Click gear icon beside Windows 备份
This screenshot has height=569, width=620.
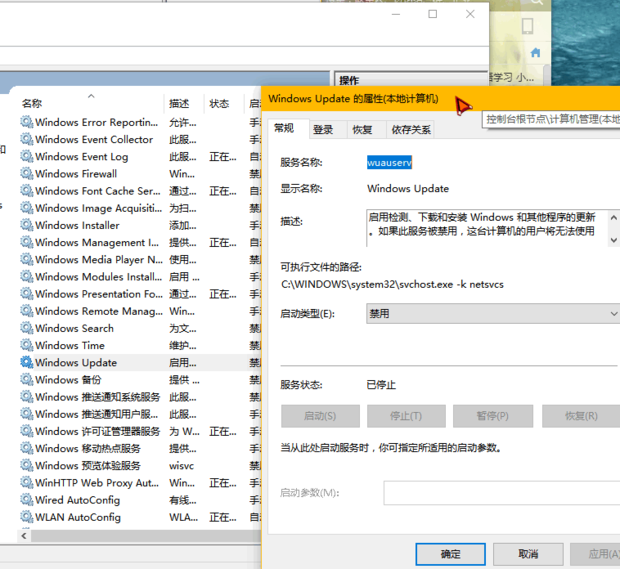(26, 379)
